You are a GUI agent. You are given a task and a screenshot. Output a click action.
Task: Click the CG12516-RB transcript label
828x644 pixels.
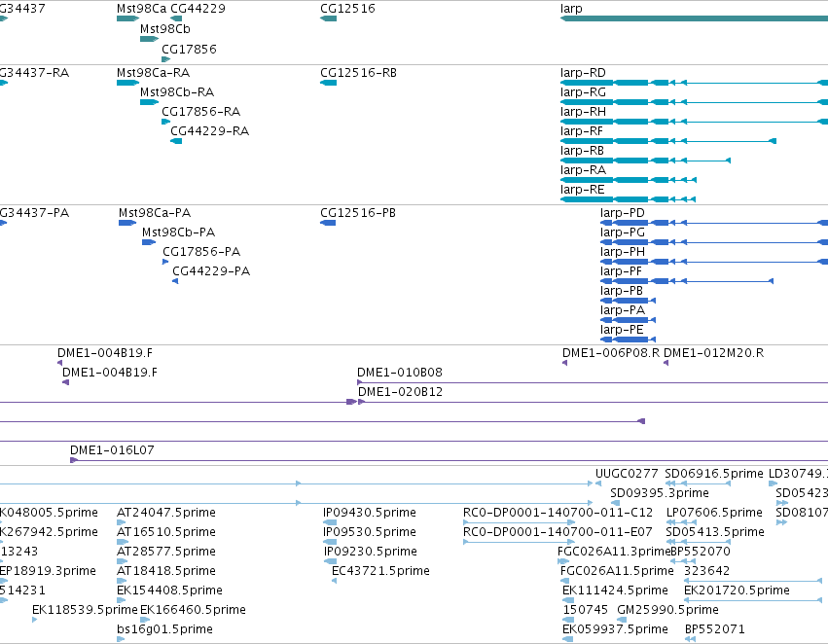point(359,73)
